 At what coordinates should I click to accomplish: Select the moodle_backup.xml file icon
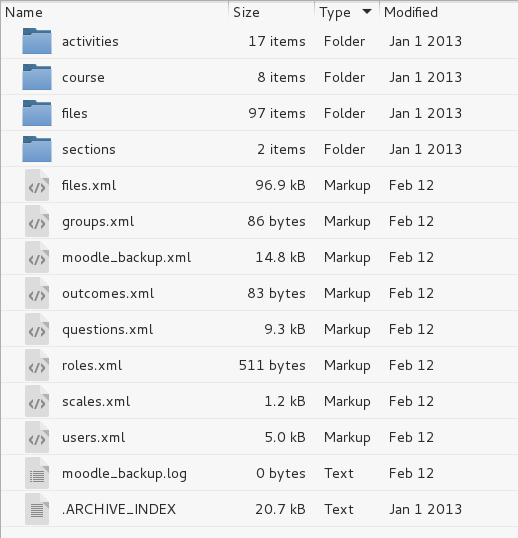click(37, 257)
